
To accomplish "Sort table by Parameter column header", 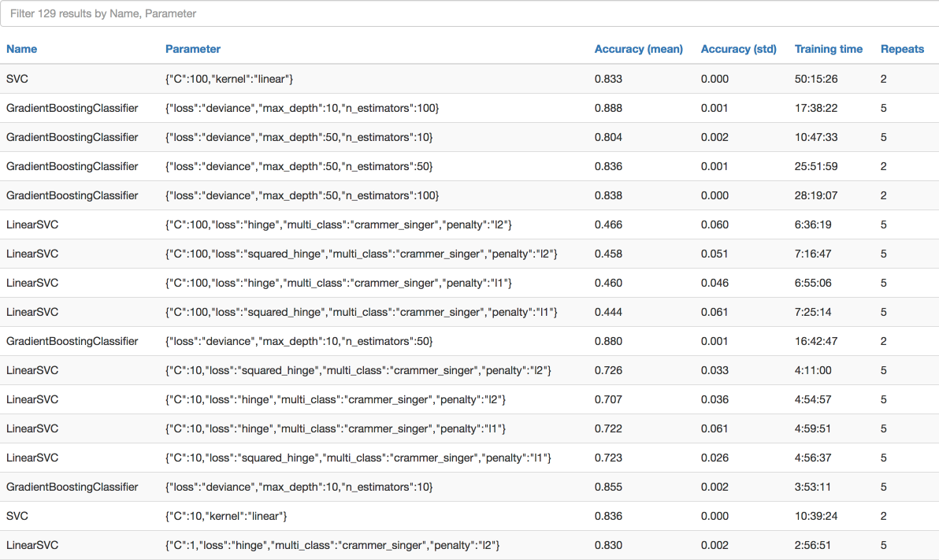I will [193, 49].
